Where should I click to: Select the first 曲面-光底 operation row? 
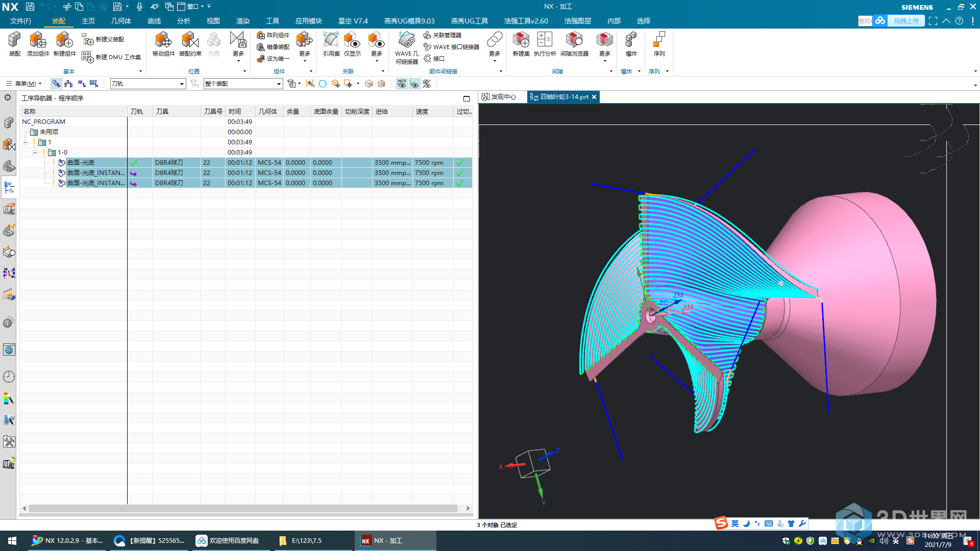tap(246, 163)
